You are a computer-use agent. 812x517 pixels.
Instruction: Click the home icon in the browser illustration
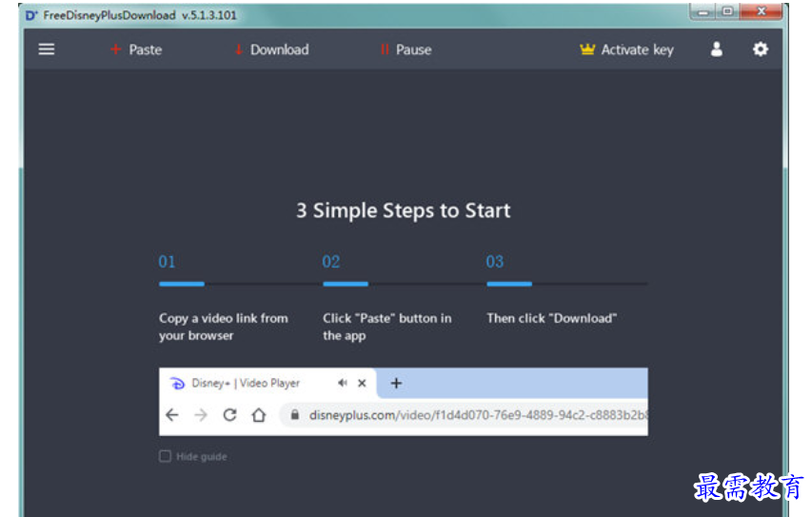pos(259,415)
